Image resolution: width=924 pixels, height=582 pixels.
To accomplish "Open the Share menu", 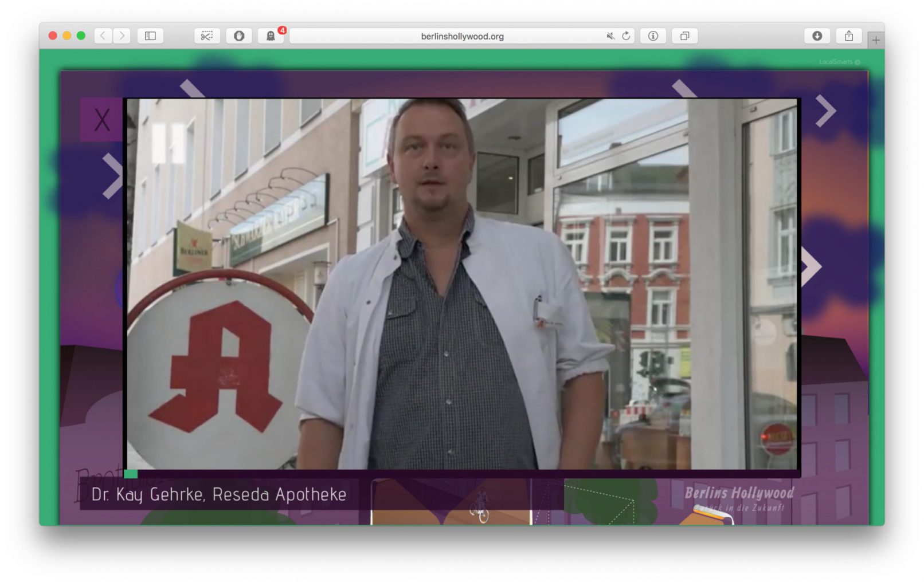I will (849, 36).
